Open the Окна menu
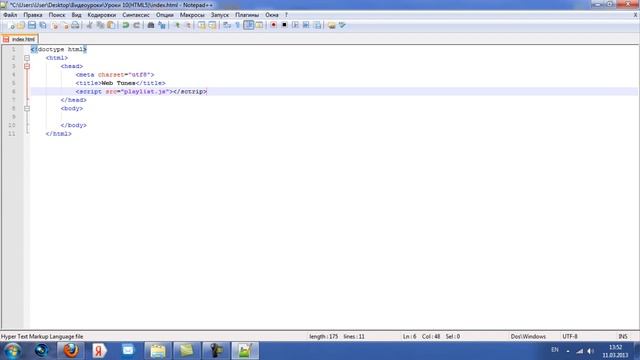The height and width of the screenshot is (360, 640). pyautogui.click(x=271, y=15)
